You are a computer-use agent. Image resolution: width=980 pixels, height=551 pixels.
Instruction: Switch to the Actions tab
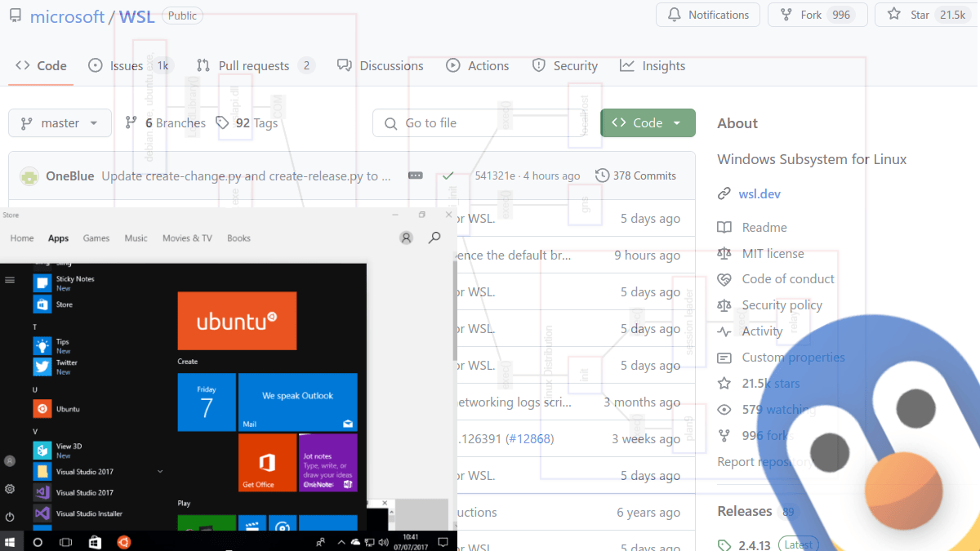(478, 66)
